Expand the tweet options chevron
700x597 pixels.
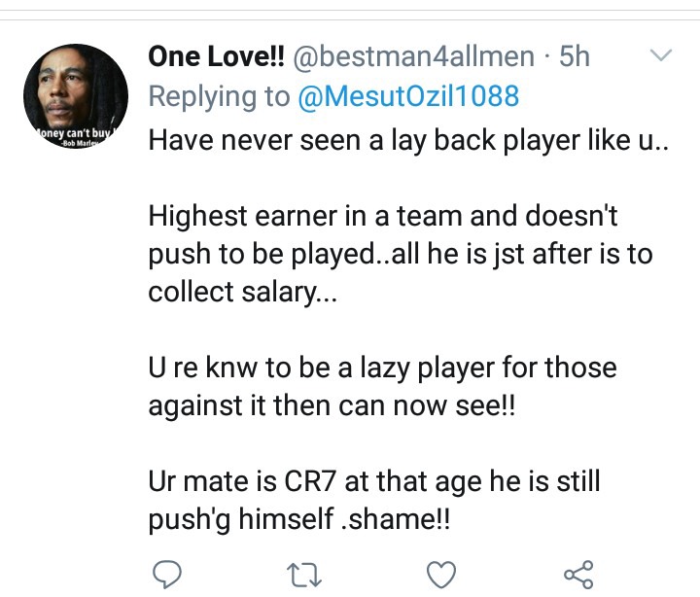pos(660,56)
